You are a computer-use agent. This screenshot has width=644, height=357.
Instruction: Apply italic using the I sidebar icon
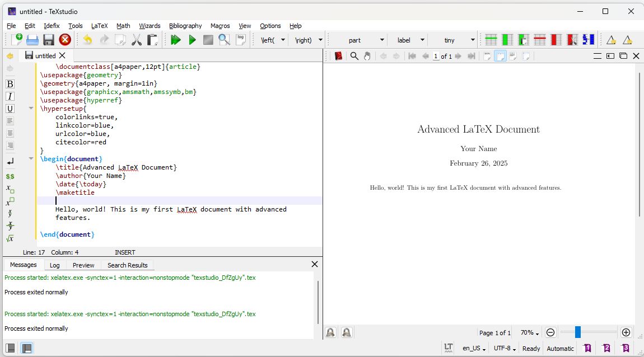(x=10, y=96)
